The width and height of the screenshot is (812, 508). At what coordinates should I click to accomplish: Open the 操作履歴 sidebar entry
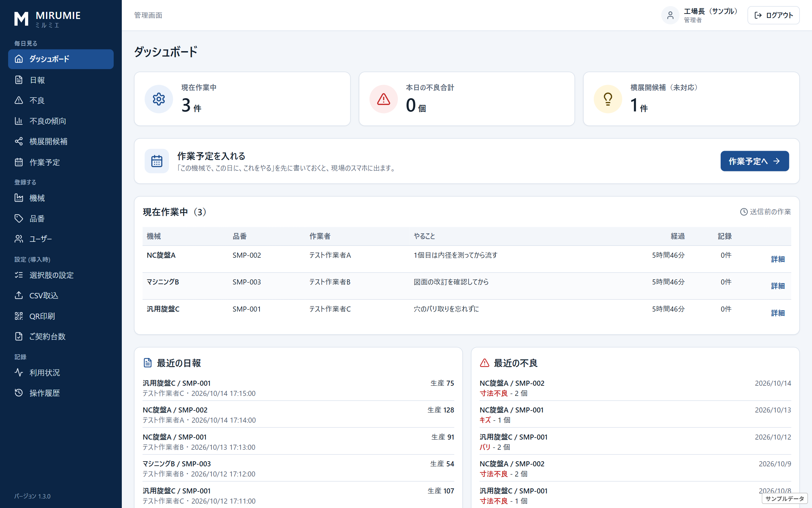click(x=61, y=393)
